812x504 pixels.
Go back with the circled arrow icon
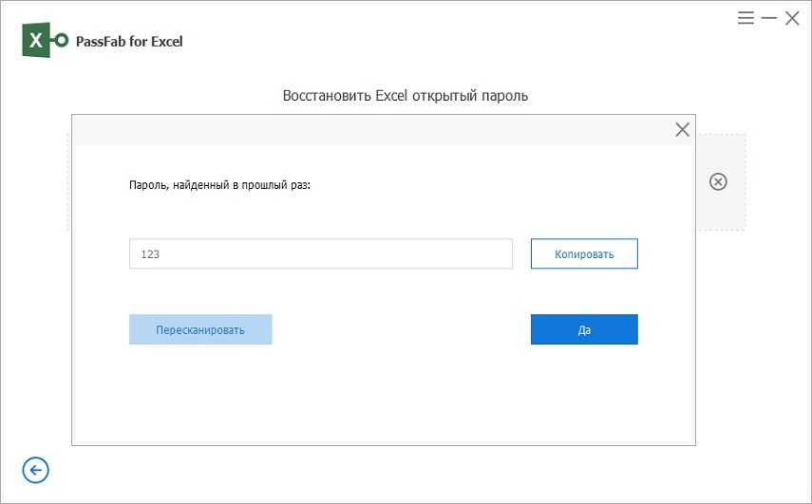(36, 471)
